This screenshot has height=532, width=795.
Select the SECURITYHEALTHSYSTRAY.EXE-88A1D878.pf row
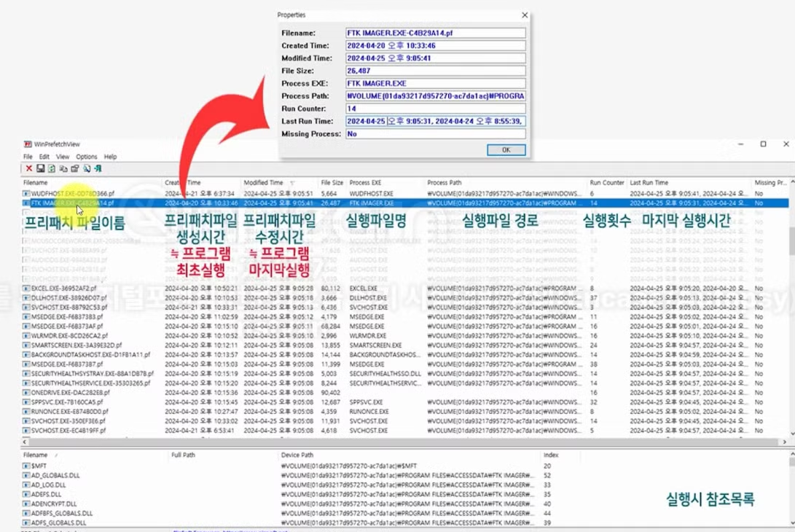coord(404,374)
